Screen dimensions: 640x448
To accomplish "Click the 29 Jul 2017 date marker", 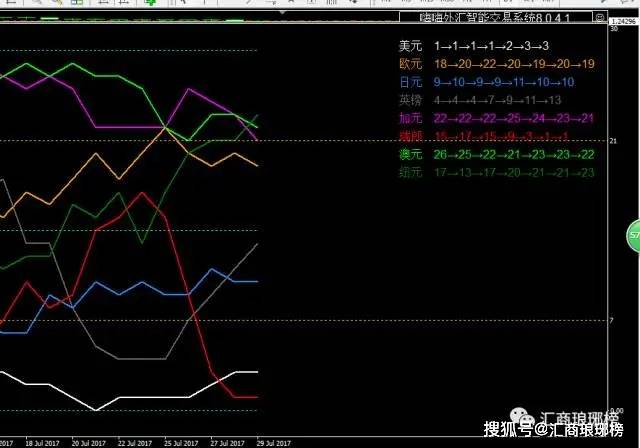I will [271, 441].
